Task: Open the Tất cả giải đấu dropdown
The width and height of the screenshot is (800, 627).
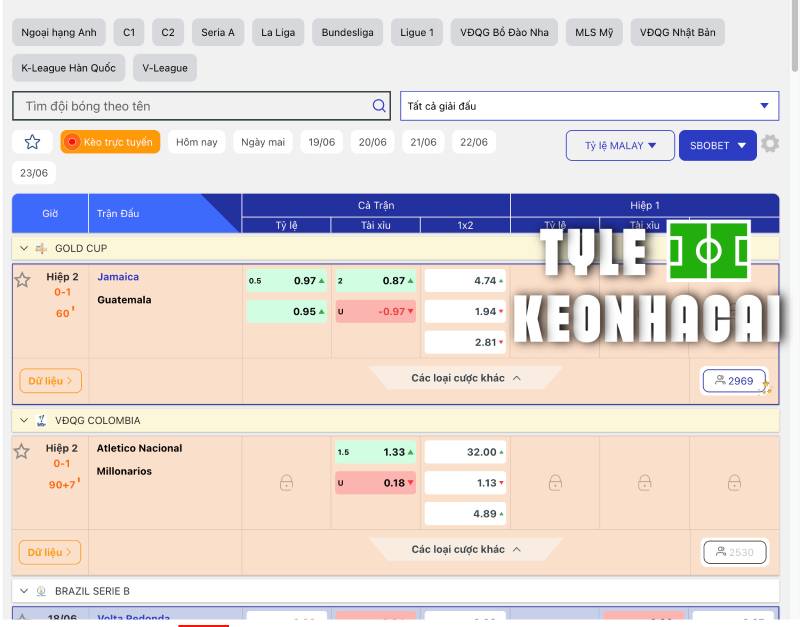Action: click(x=588, y=105)
